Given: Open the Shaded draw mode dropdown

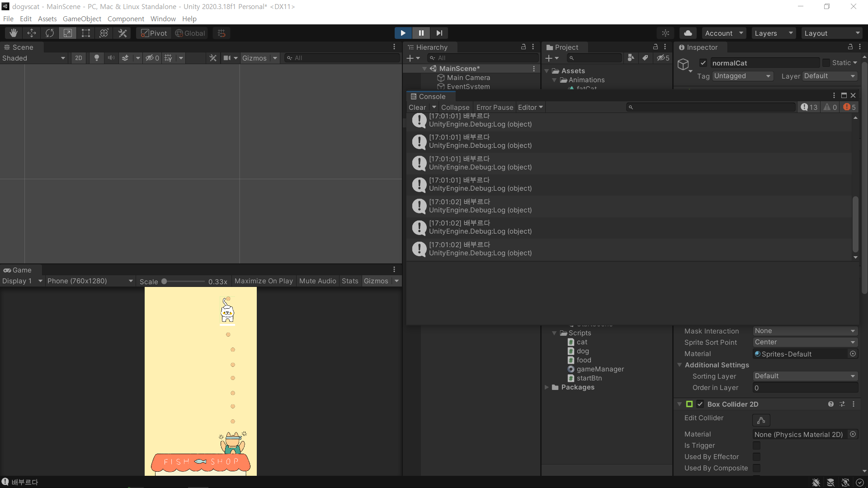Looking at the screenshot, I should (x=34, y=58).
